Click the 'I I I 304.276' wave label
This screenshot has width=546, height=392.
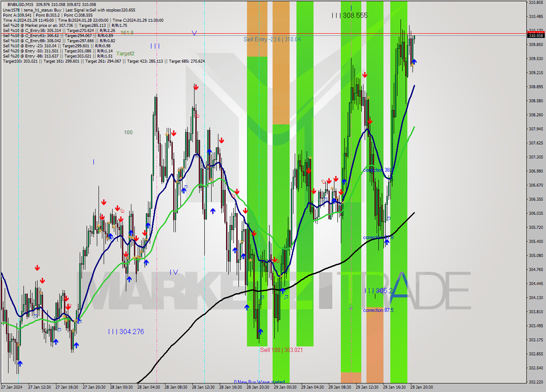coord(126,331)
